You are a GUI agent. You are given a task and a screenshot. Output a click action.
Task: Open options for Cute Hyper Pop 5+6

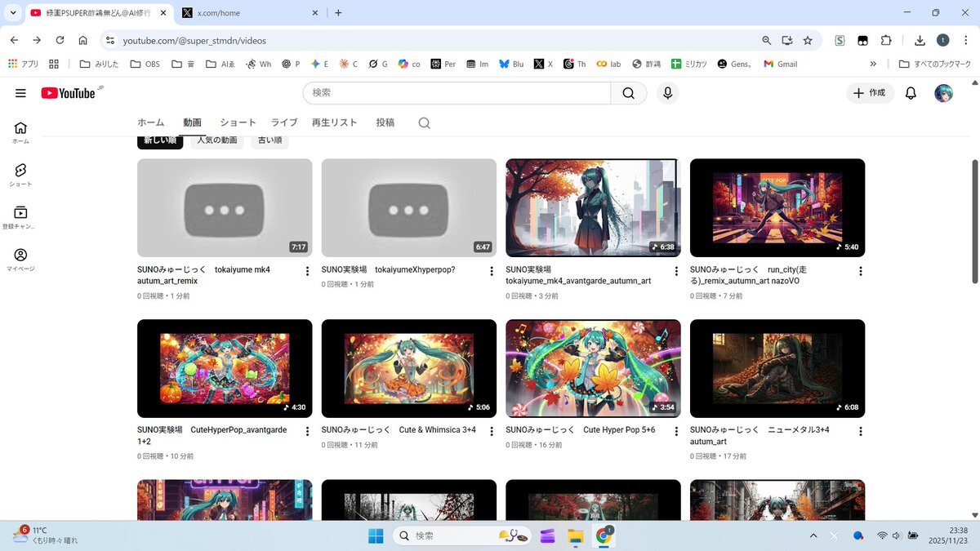[x=676, y=432]
